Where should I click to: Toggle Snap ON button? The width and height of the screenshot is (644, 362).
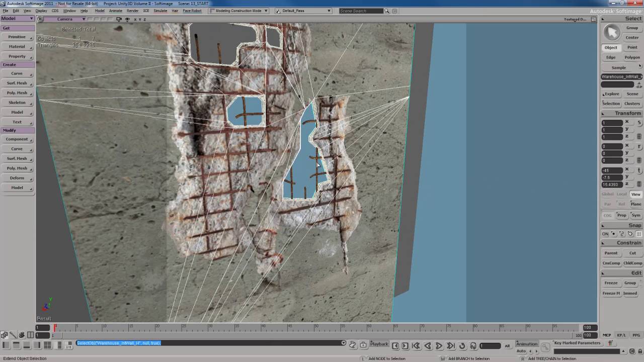click(605, 234)
